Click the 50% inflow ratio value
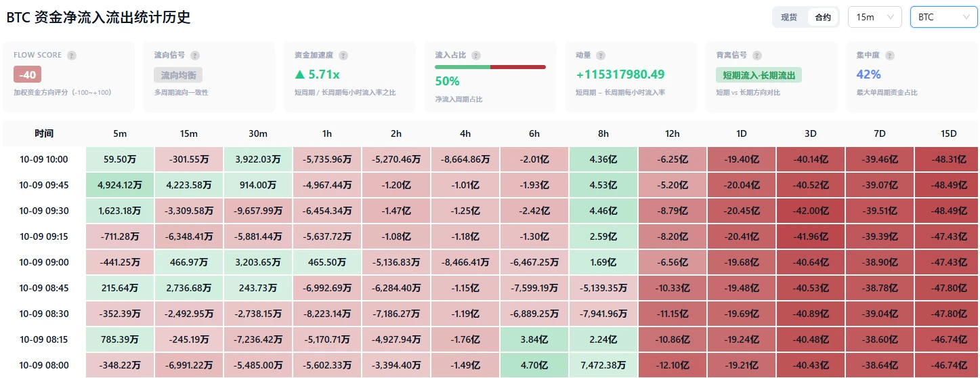Image resolution: width=980 pixels, height=378 pixels. point(447,81)
